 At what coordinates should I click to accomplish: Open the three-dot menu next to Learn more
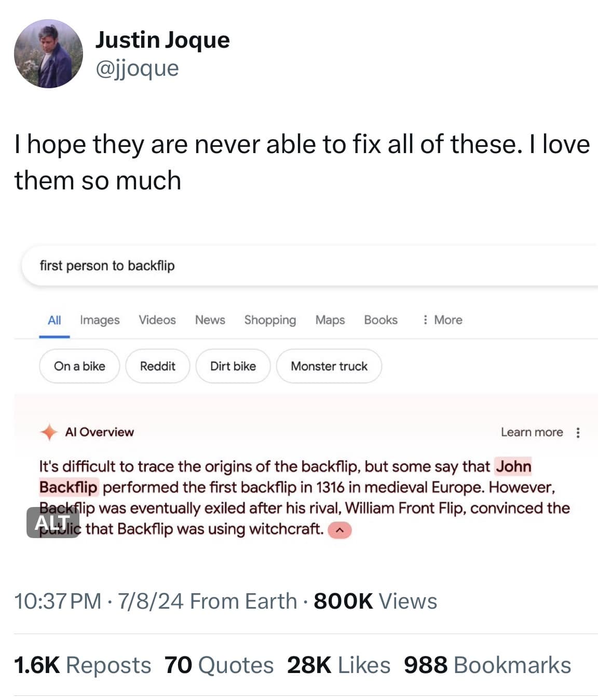click(x=578, y=432)
